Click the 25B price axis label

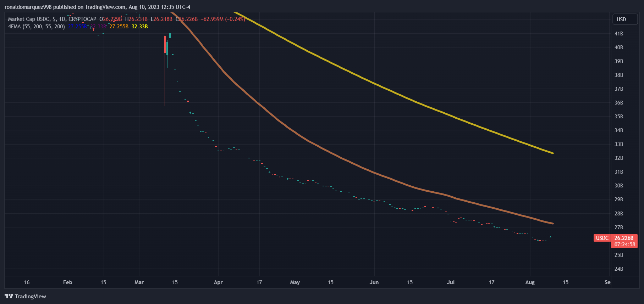point(619,255)
